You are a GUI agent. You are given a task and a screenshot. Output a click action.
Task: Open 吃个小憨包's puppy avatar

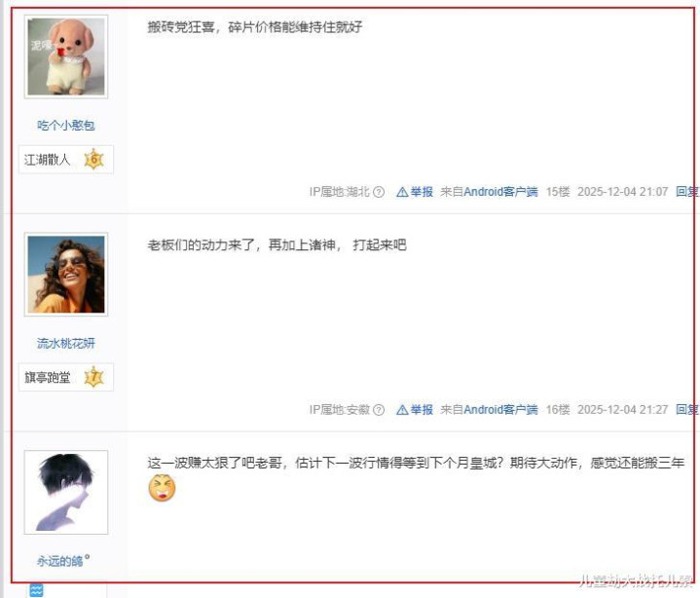click(x=66, y=56)
